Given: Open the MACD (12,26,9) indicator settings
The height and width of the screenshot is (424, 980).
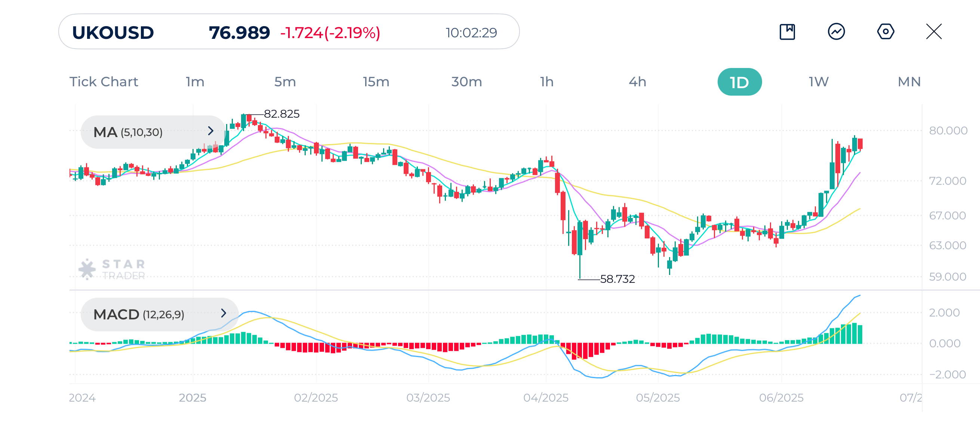Looking at the screenshot, I should [x=139, y=314].
